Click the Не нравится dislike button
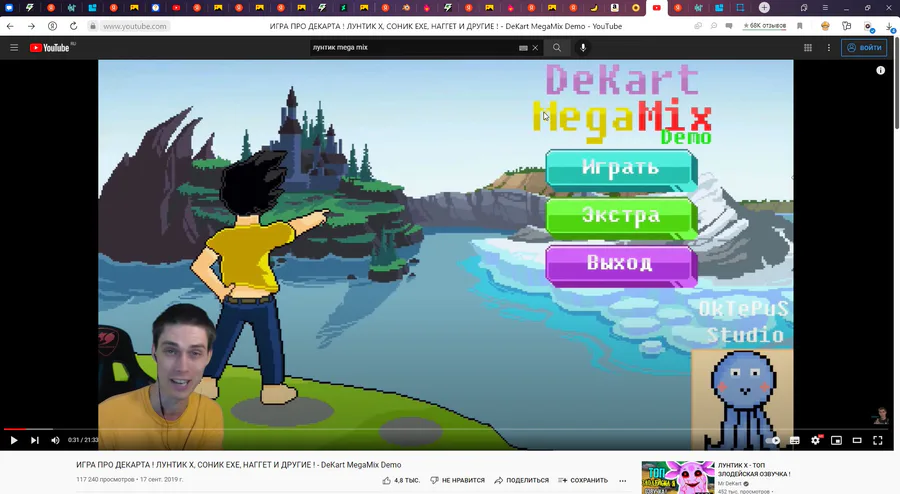 coord(457,480)
